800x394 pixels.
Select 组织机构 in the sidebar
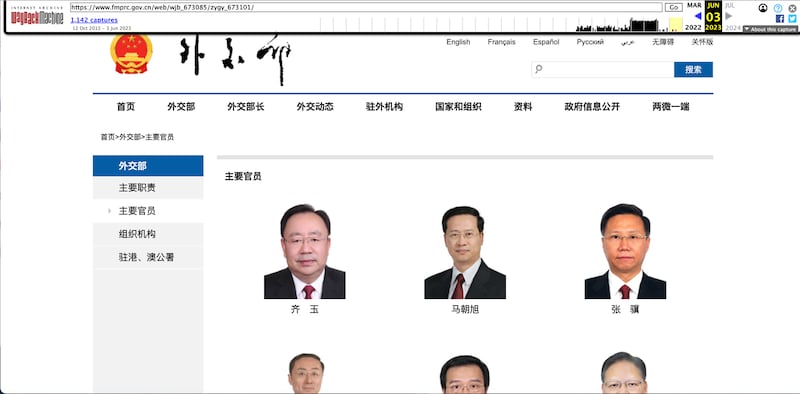(x=148, y=234)
